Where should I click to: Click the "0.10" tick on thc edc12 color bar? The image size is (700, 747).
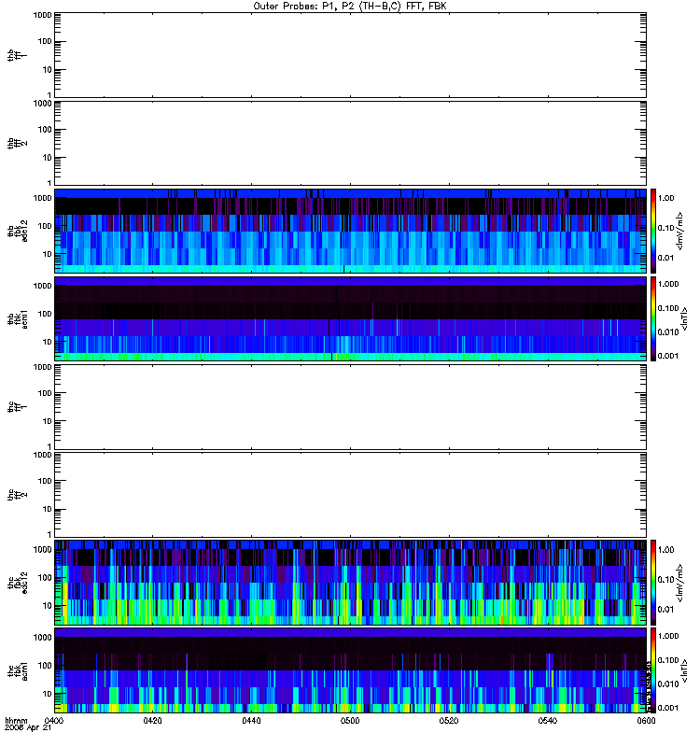point(665,579)
